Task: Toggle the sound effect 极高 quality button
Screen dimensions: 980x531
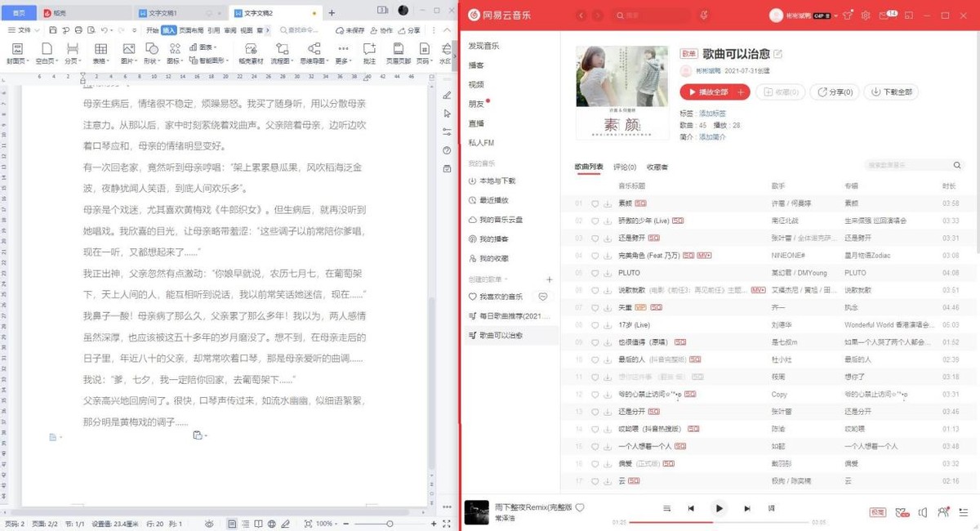Action: click(x=878, y=512)
